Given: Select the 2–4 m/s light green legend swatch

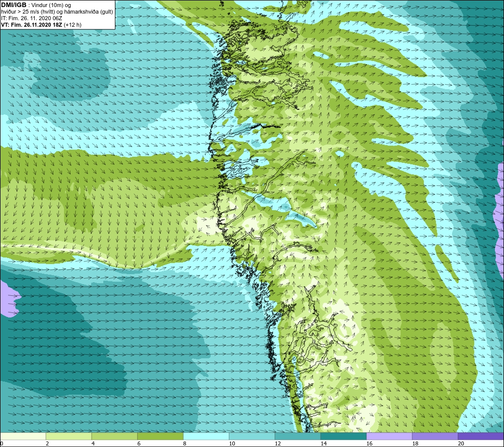Looking at the screenshot, I should pos(69,436).
